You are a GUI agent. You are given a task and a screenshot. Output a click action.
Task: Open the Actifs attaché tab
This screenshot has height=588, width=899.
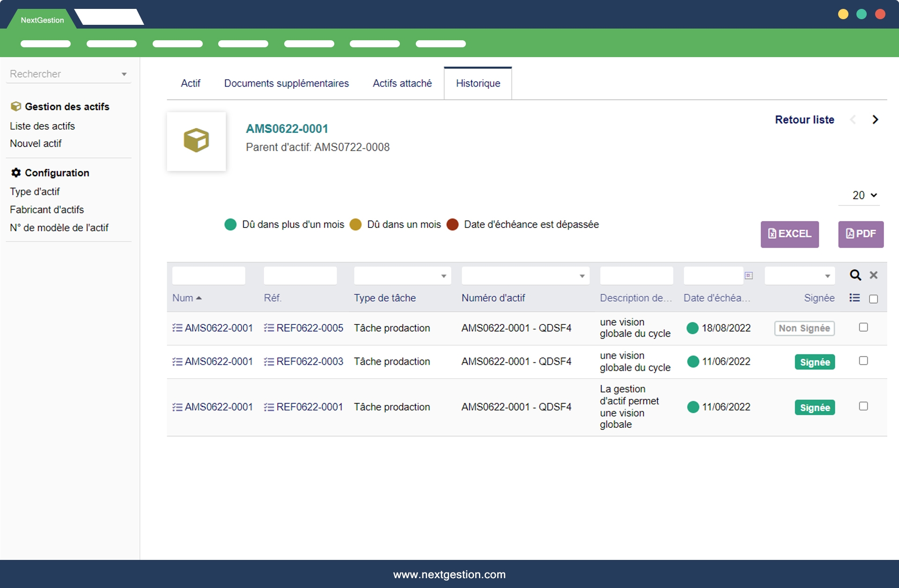coord(402,83)
